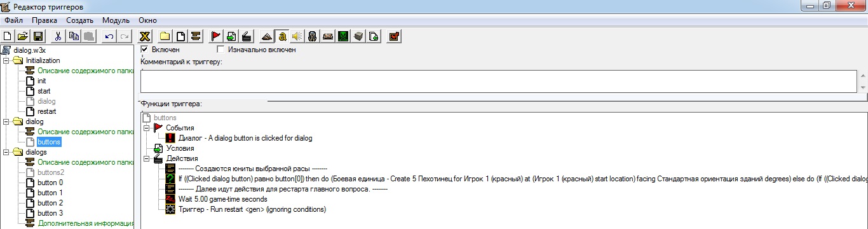Click in the trigger comment text field

498,81
